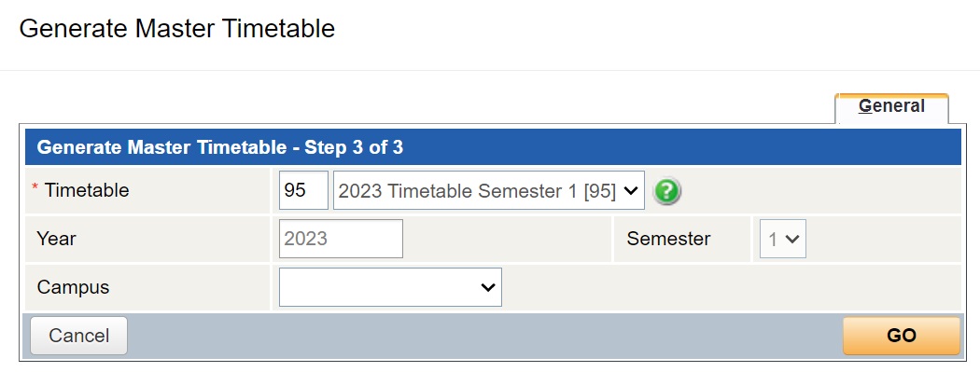Viewport: 980px width, 372px height.
Task: Click the grey footer bar between Cancel and GO
Action: [485, 336]
